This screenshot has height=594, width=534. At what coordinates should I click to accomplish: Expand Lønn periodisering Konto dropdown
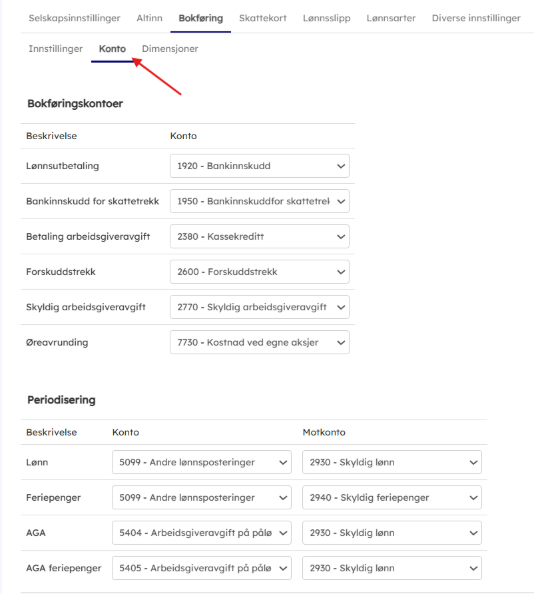pyautogui.click(x=202, y=462)
